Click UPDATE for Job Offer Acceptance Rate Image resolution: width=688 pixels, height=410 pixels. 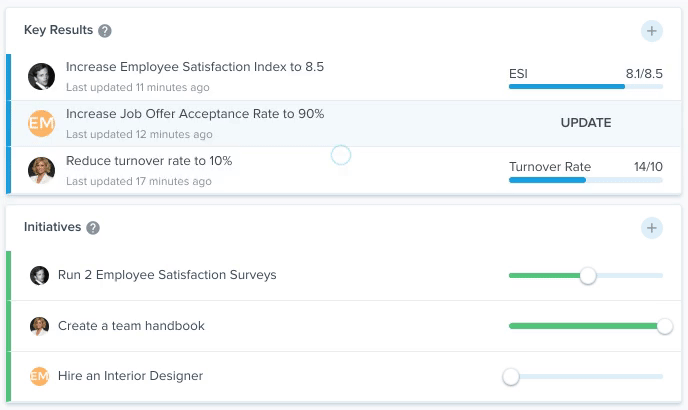(x=586, y=122)
